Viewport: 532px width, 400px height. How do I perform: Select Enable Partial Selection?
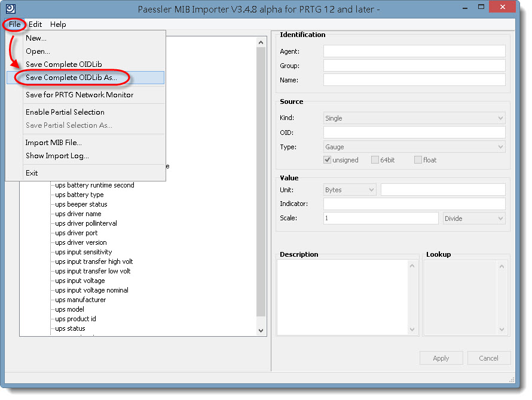85,112
